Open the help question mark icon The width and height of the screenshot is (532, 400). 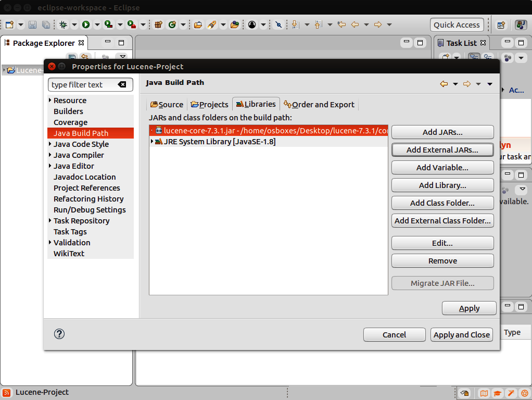(59, 334)
